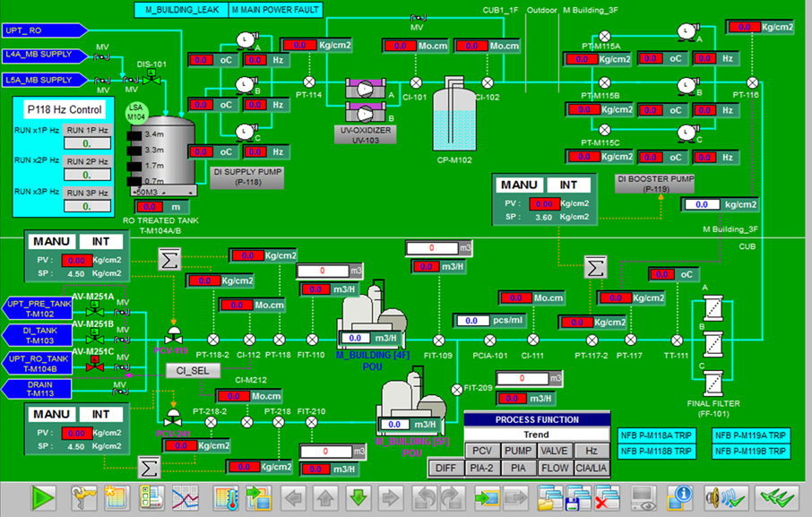Click the green play arrow in bottom toolbar

point(43,497)
